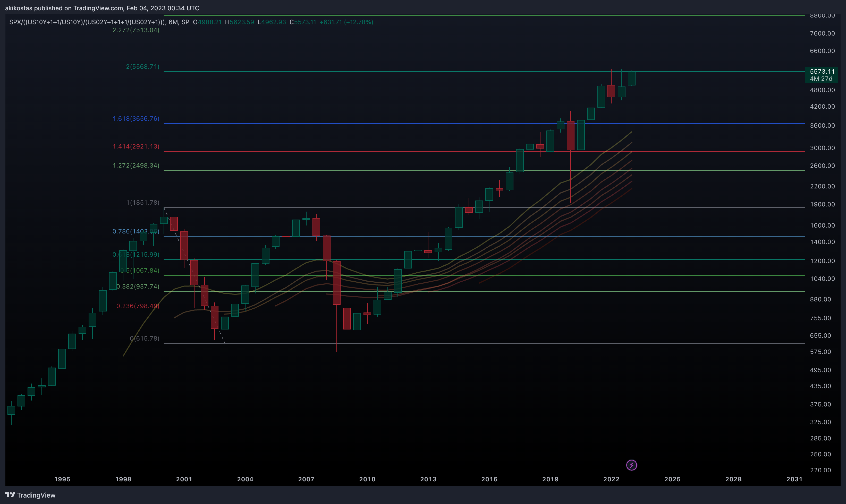The width and height of the screenshot is (846, 504).
Task: Click the 2007 time axis label
Action: tap(306, 479)
